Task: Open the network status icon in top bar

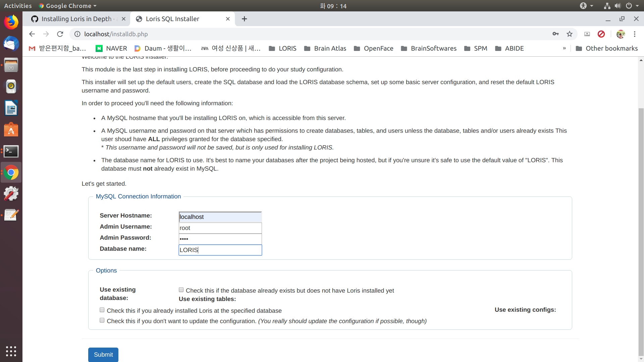Action: 607,6
